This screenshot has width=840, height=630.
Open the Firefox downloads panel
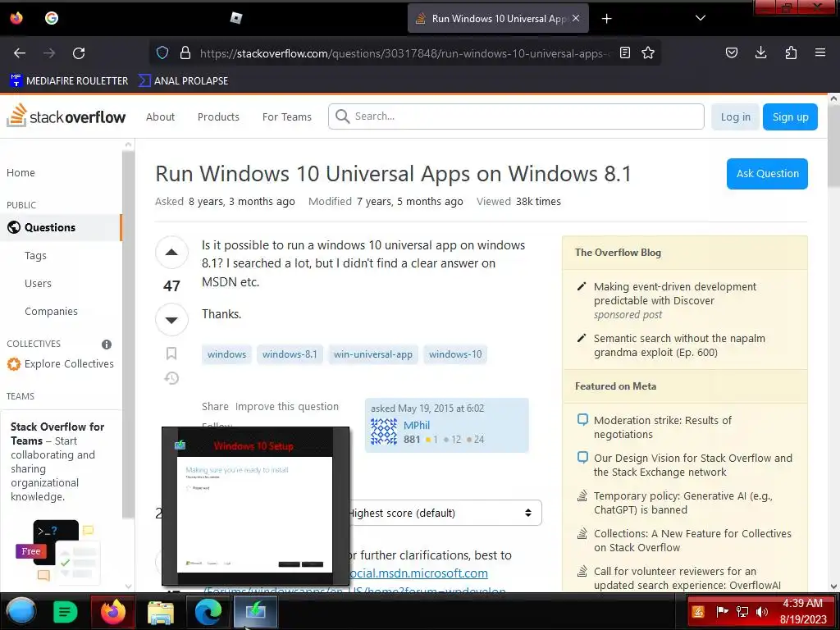click(760, 52)
